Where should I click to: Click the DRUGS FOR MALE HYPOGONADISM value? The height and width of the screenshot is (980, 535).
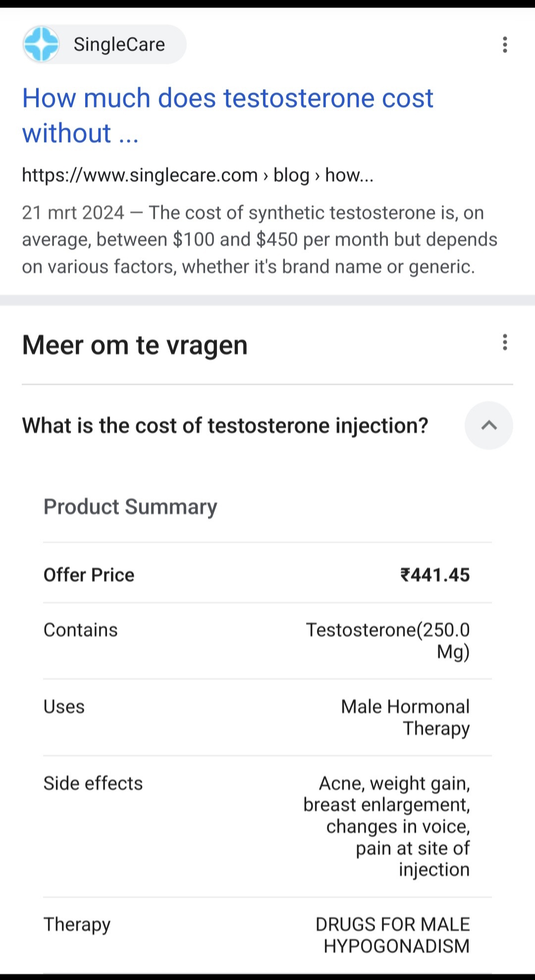(x=393, y=935)
